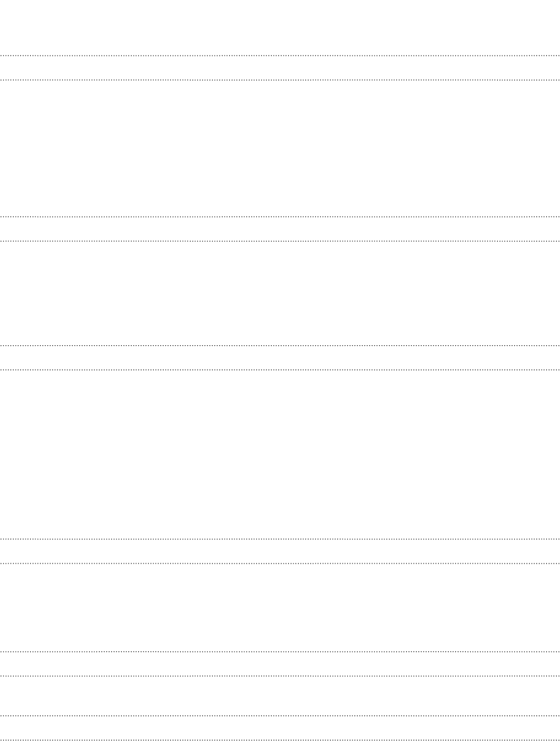The width and height of the screenshot is (560, 741).
Task: Click the first dotted answer line at top
Action: pos(280,56)
